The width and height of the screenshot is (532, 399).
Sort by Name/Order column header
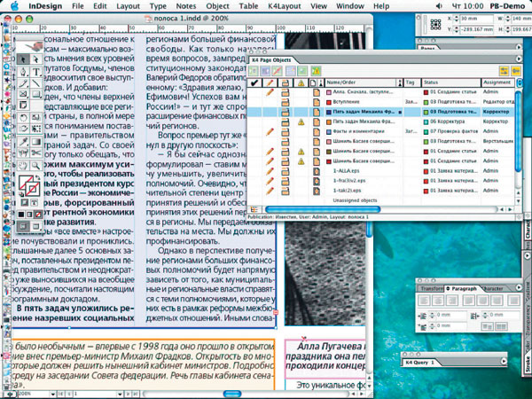coord(361,82)
